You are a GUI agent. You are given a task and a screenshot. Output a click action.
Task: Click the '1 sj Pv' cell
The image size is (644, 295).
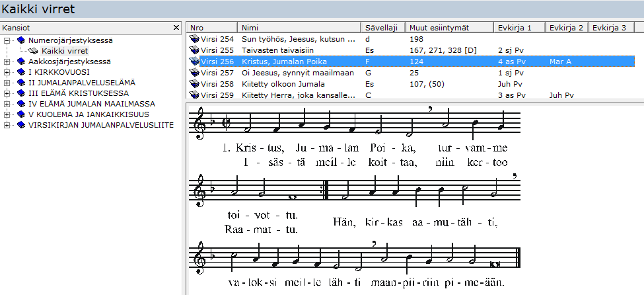(x=511, y=73)
